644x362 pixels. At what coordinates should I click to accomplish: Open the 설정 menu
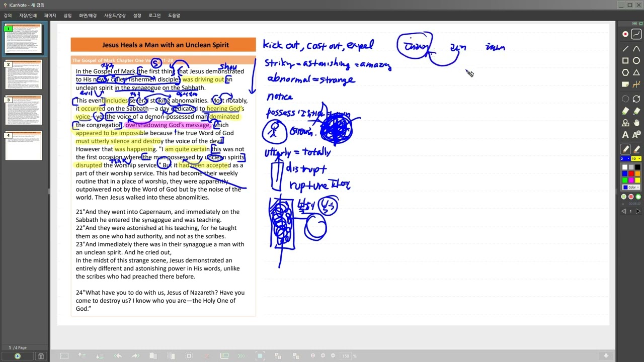click(137, 16)
